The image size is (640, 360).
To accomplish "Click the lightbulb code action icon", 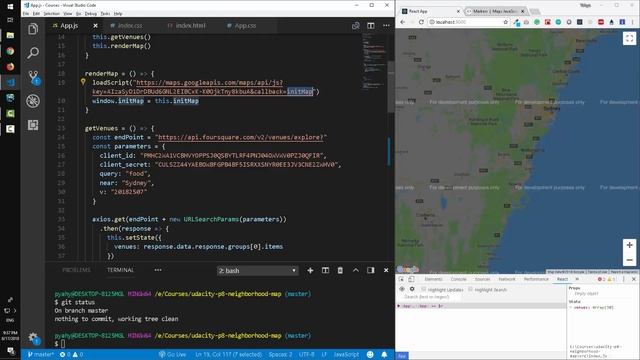I will pos(83,82).
